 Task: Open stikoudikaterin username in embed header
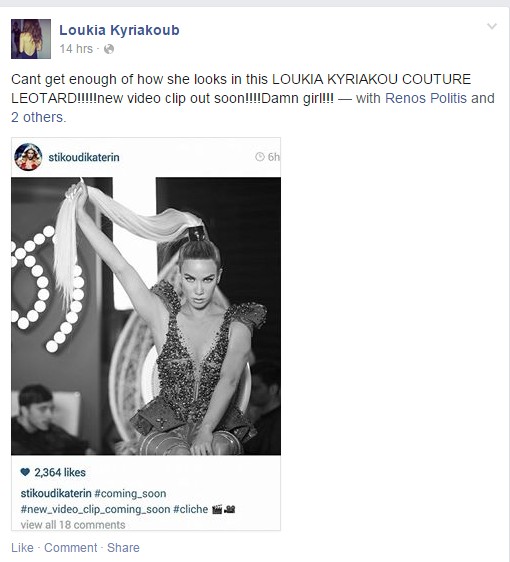click(84, 157)
